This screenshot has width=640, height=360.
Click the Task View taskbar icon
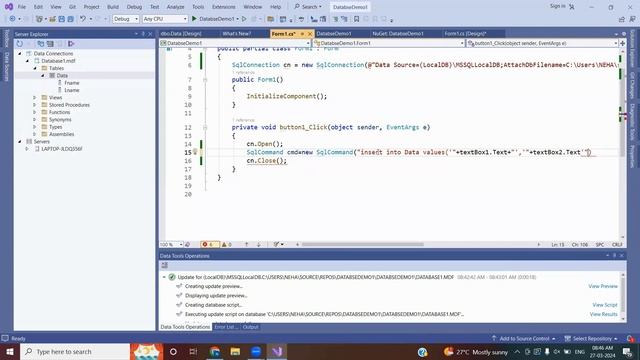coord(193,351)
